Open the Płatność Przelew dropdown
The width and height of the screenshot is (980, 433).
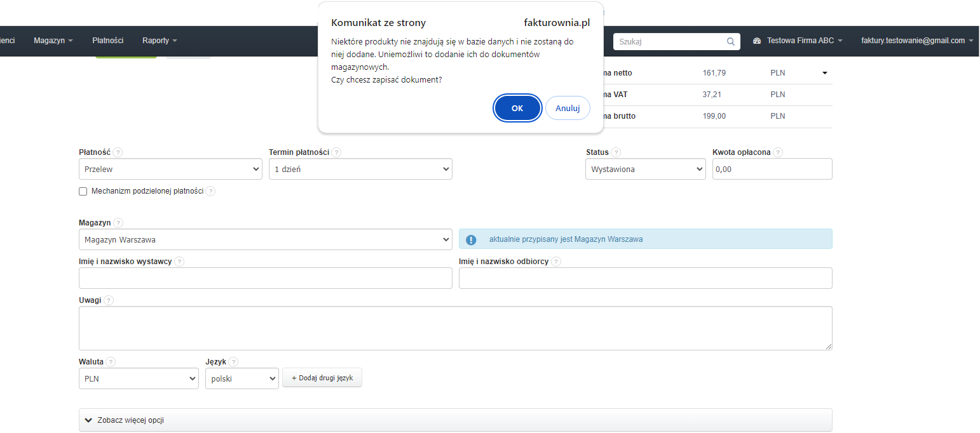point(170,170)
